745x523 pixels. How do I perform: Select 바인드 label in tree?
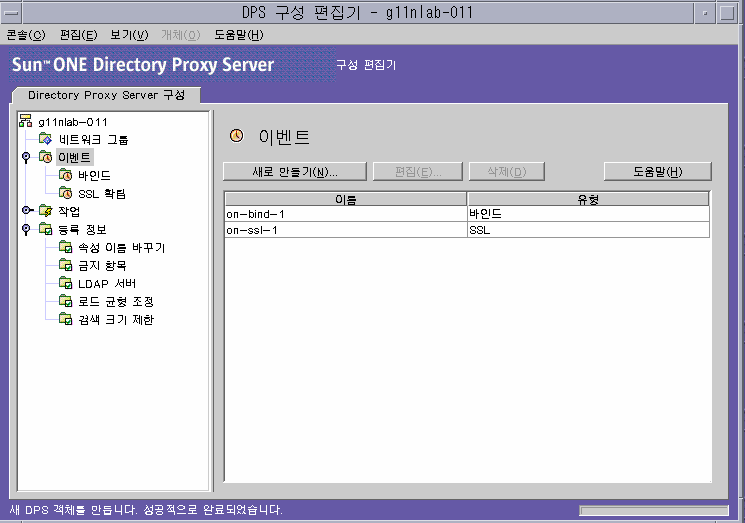(x=95, y=175)
